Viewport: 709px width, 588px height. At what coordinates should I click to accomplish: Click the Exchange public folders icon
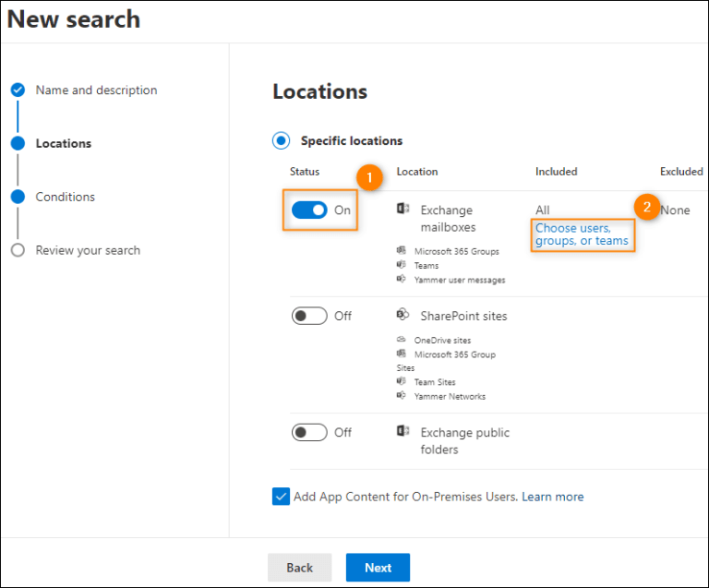click(403, 432)
